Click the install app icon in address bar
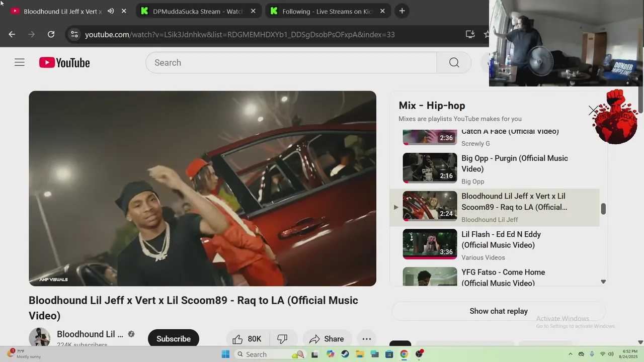Screen dimensions: 644x362 pyautogui.click(x=470, y=34)
